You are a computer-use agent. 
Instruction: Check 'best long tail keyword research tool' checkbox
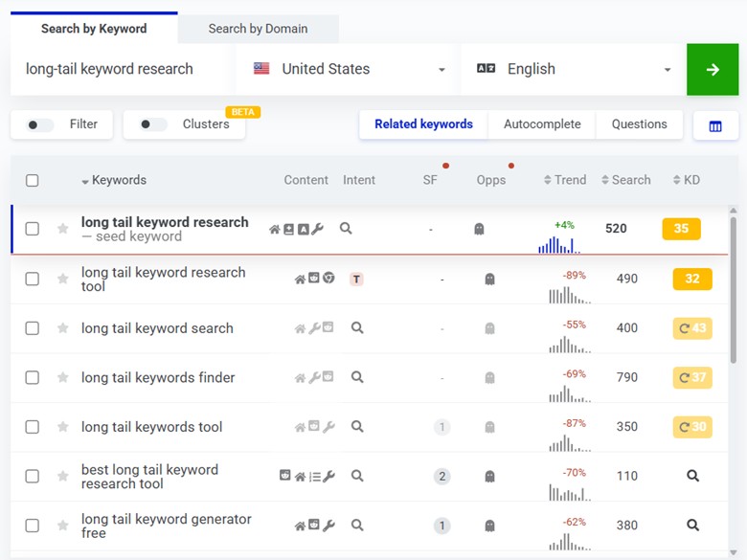tap(32, 476)
